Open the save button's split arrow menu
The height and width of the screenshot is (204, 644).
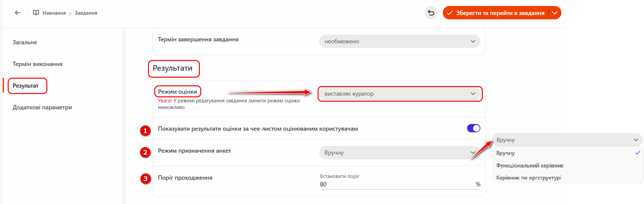point(554,13)
